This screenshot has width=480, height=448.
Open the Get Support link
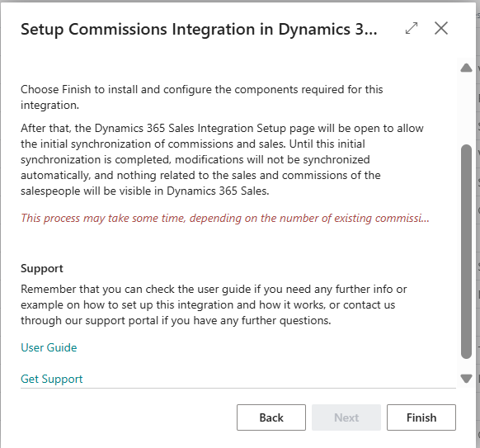pyautogui.click(x=51, y=379)
